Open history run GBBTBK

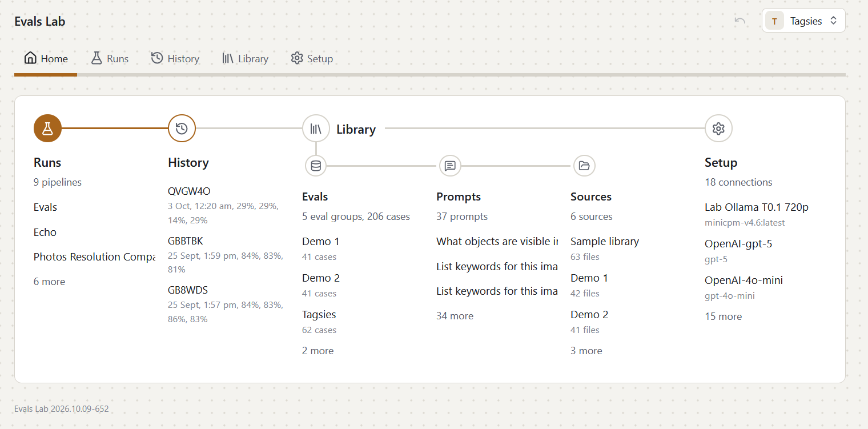[186, 241]
